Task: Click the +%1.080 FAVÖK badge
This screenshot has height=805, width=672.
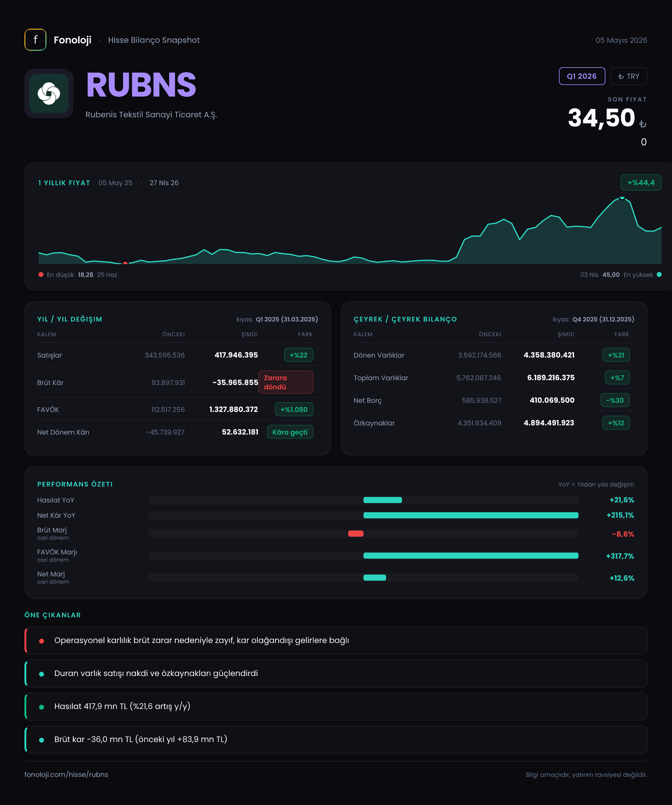Action: (x=294, y=410)
